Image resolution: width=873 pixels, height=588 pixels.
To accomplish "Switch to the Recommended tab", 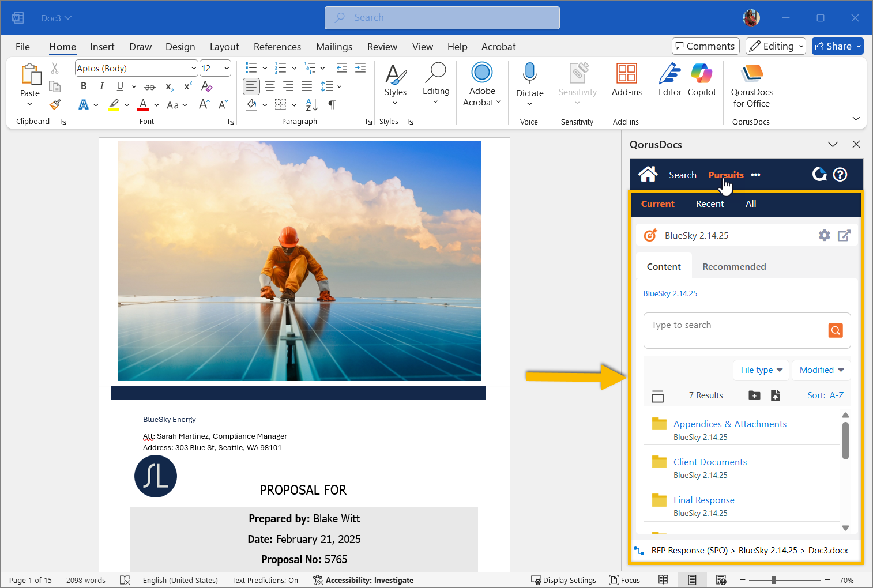I will [734, 266].
